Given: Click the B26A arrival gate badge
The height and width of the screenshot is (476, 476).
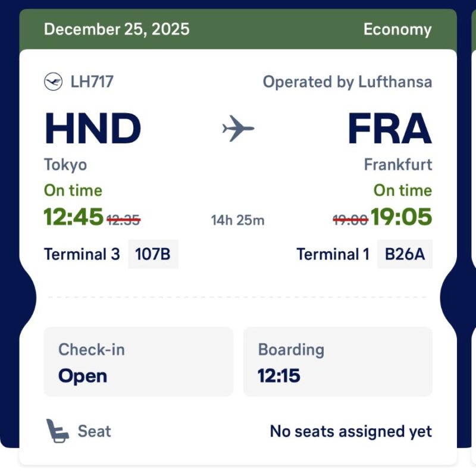Looking at the screenshot, I should [405, 254].
